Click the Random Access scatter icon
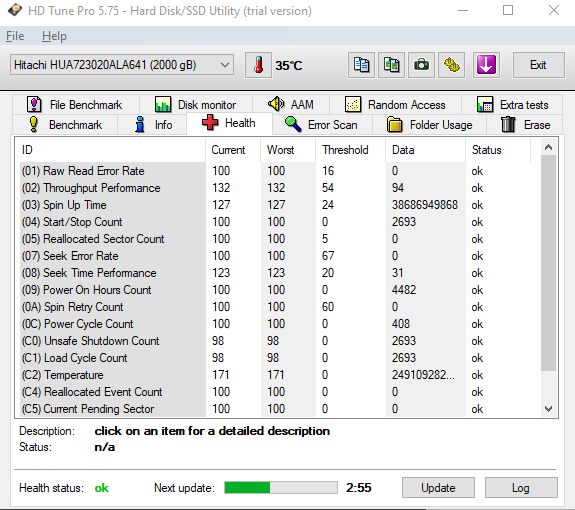The width and height of the screenshot is (575, 510). click(x=353, y=104)
